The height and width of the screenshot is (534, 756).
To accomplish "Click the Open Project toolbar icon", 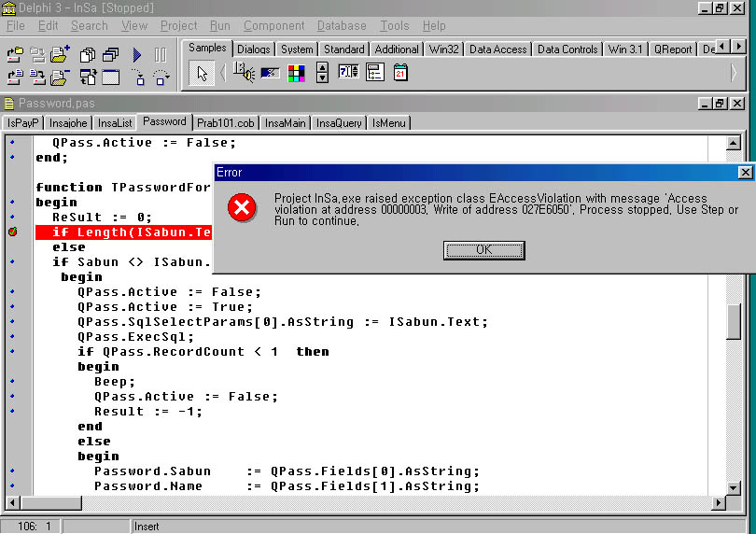I will click(15, 55).
